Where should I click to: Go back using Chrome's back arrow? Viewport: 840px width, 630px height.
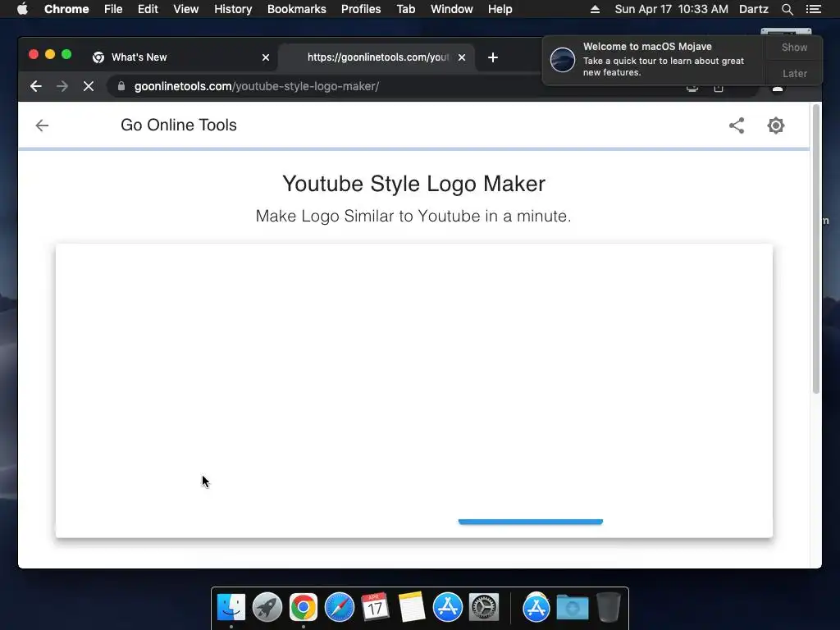point(36,86)
